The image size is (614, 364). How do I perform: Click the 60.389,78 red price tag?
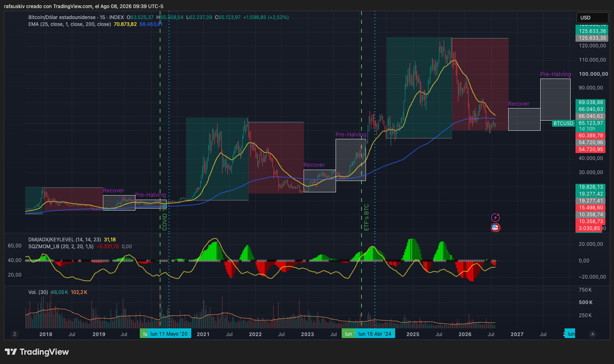pos(590,136)
